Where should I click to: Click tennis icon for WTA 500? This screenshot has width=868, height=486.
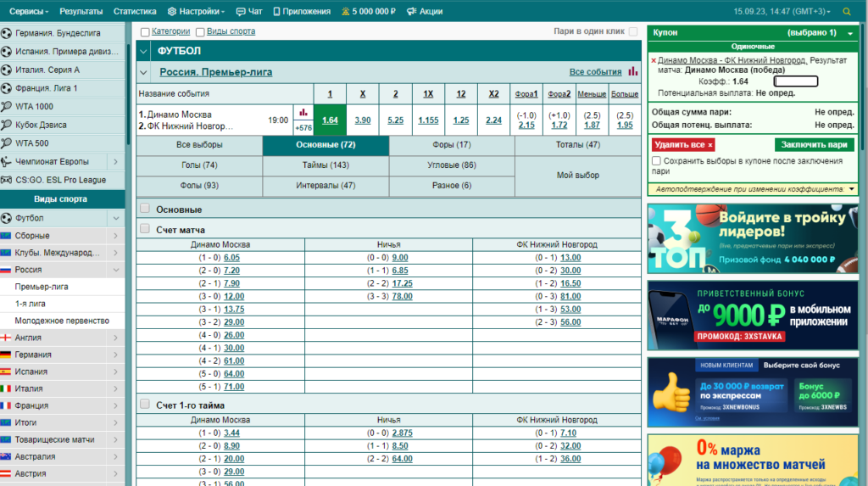6,143
